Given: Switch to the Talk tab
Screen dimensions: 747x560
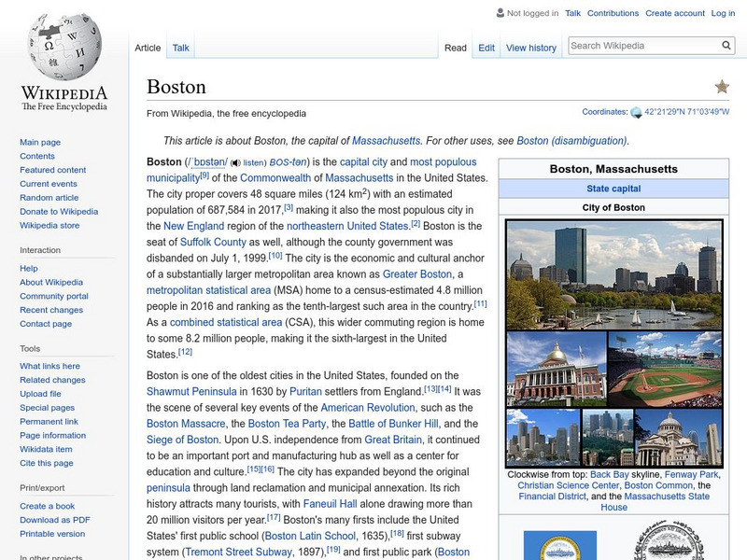Looking at the screenshot, I should [x=180, y=48].
